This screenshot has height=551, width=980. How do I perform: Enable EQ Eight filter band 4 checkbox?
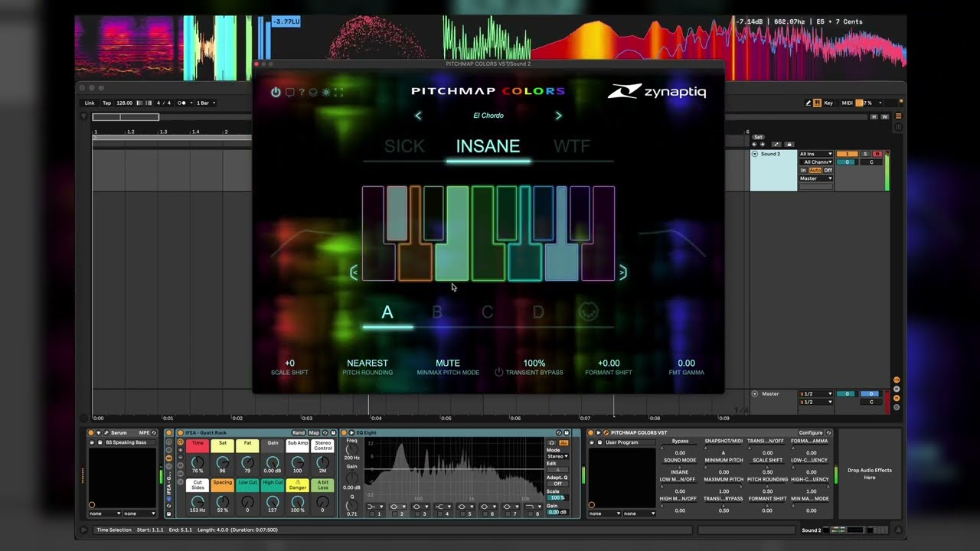pyautogui.click(x=439, y=514)
